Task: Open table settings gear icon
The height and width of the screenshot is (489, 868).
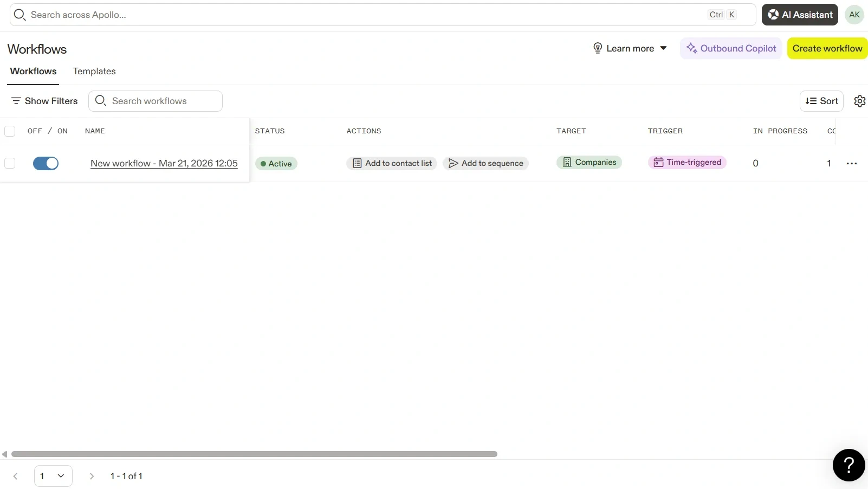Action: pos(859,101)
